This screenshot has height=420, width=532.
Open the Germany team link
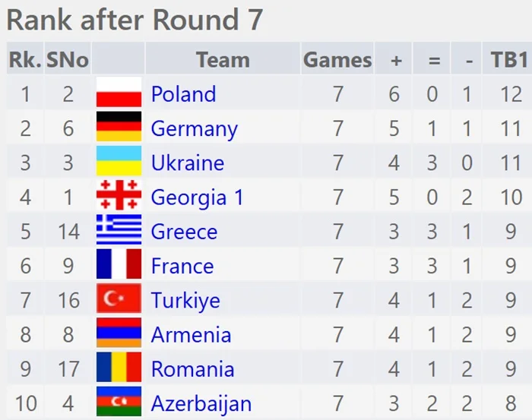(194, 128)
